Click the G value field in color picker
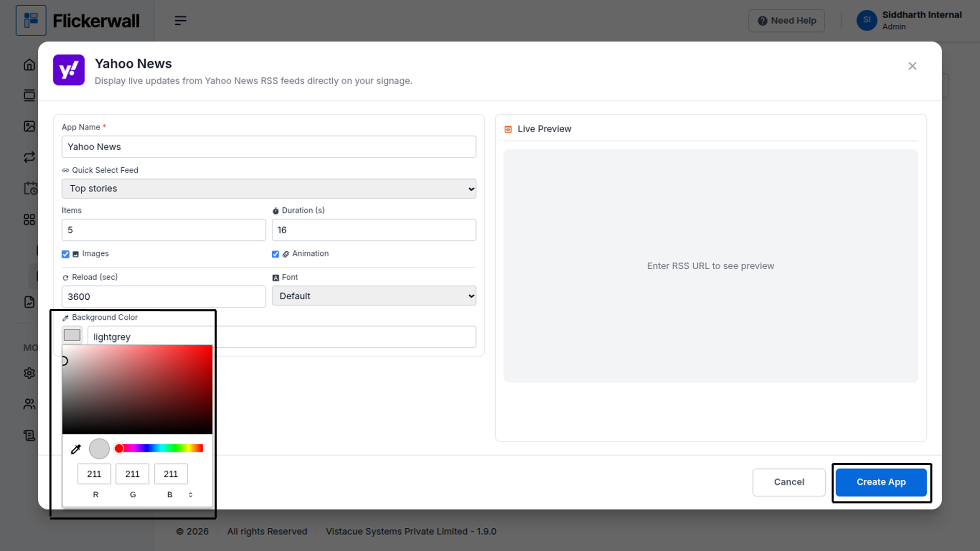This screenshot has width=980, height=551. point(132,474)
